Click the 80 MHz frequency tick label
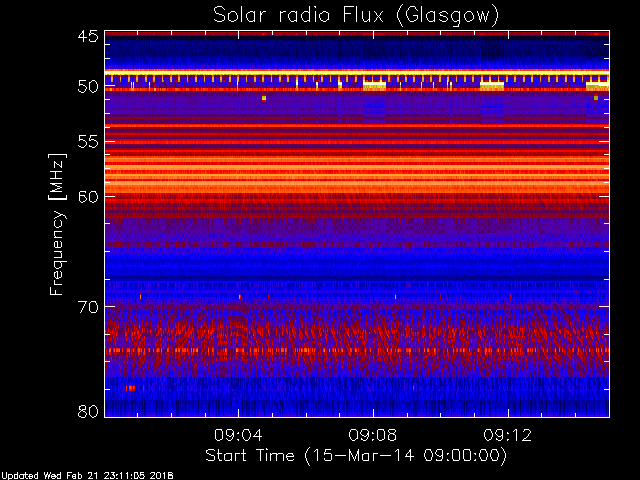This screenshot has width=640, height=480. point(87,411)
